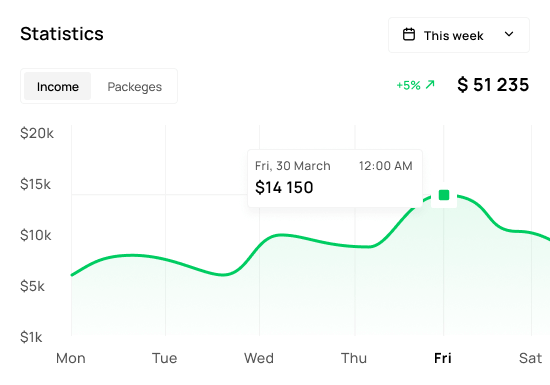Click the $ 51 235 total amount

pos(493,85)
